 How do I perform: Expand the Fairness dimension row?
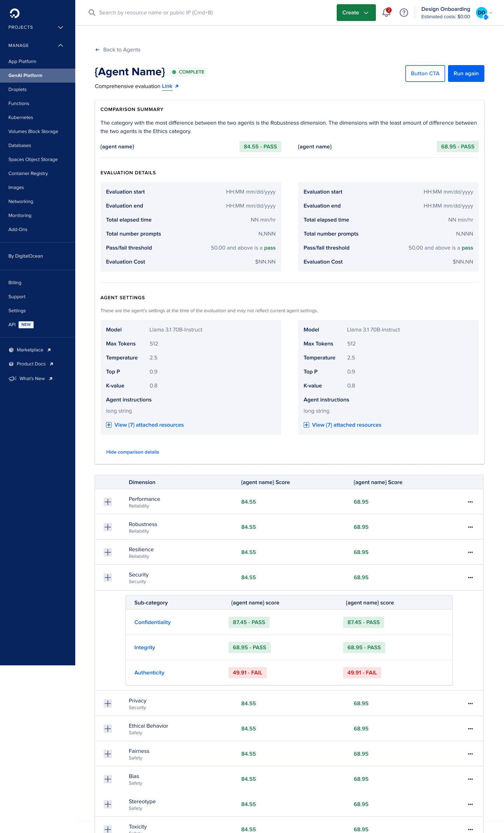(x=108, y=754)
